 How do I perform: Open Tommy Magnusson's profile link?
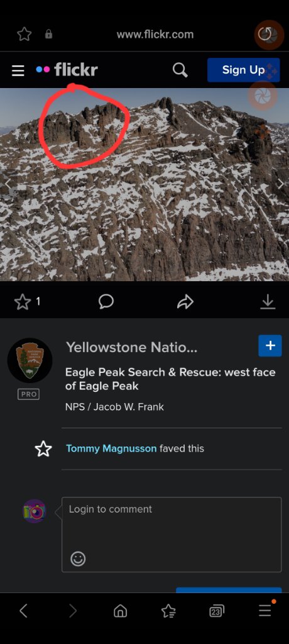[x=111, y=448]
